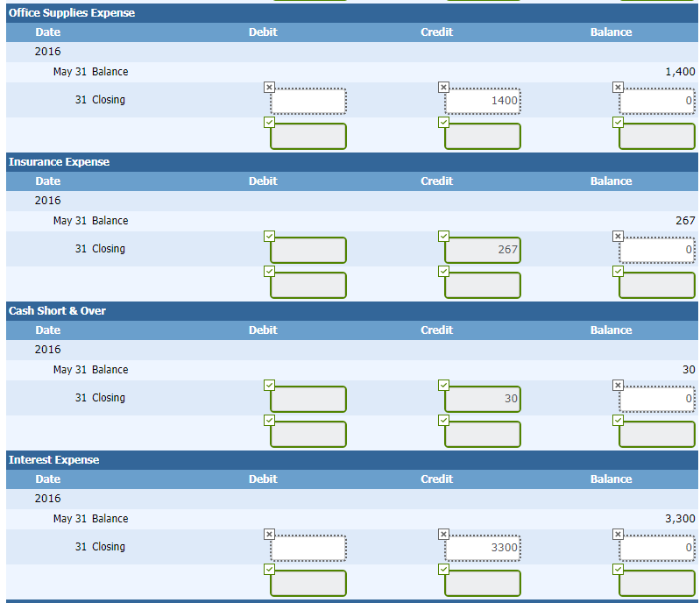Click Insurance Expense Closing balance field

(x=657, y=250)
